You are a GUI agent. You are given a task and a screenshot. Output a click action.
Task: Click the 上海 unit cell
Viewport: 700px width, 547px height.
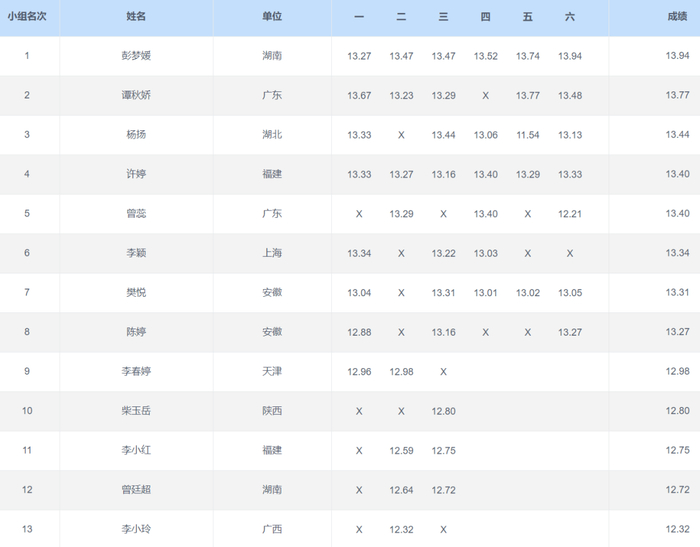272,253
